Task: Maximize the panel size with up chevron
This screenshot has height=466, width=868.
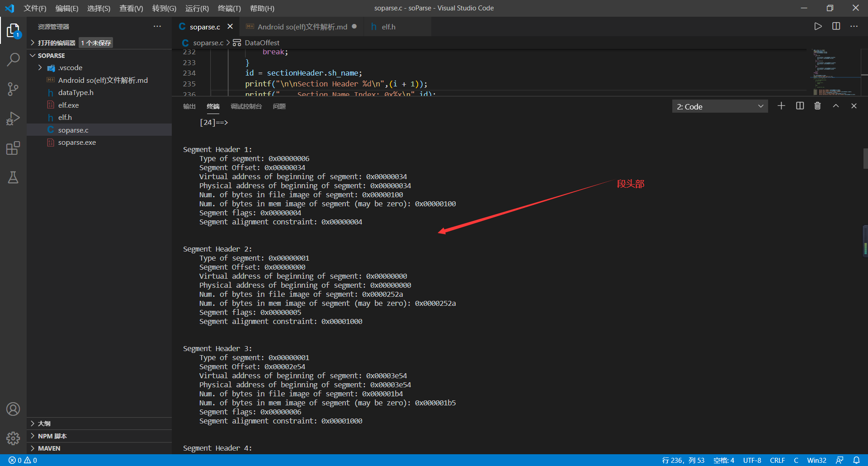Action: click(x=836, y=106)
